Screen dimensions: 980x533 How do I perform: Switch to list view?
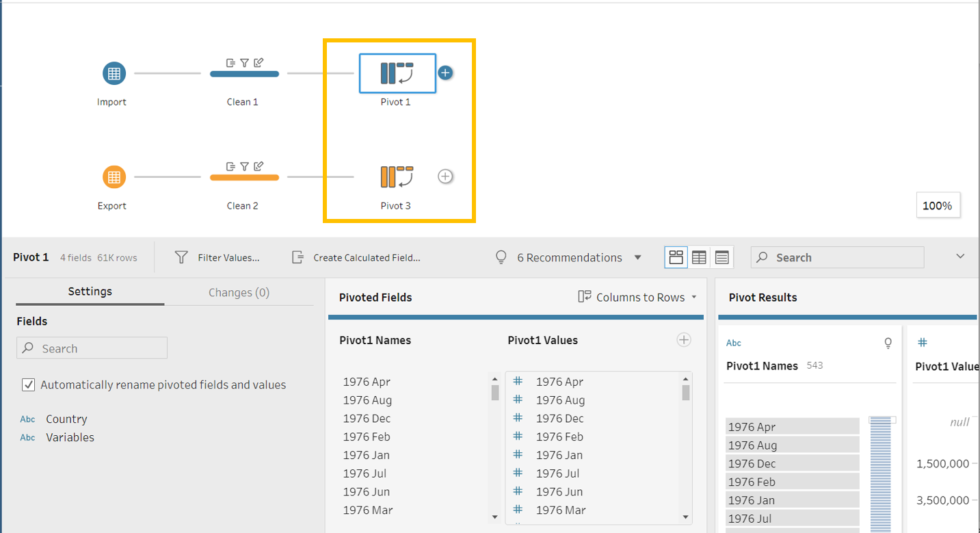click(x=721, y=257)
